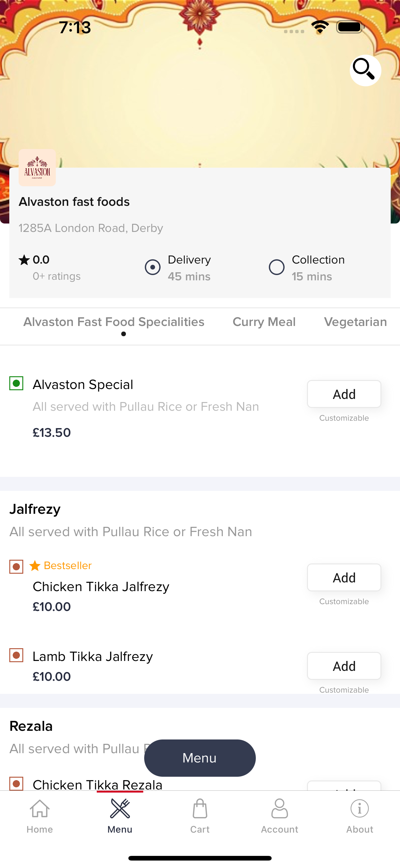This screenshot has width=400, height=868.
Task: Open the Cart bag icon
Action: (x=200, y=809)
